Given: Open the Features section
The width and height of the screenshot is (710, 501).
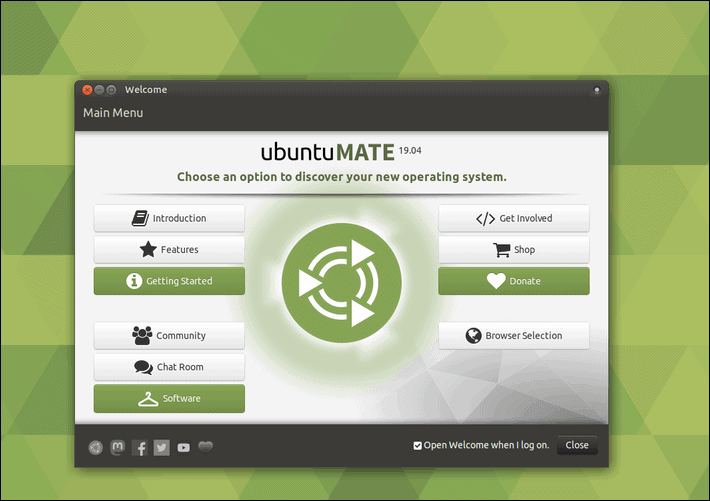Looking at the screenshot, I should pyautogui.click(x=169, y=250).
